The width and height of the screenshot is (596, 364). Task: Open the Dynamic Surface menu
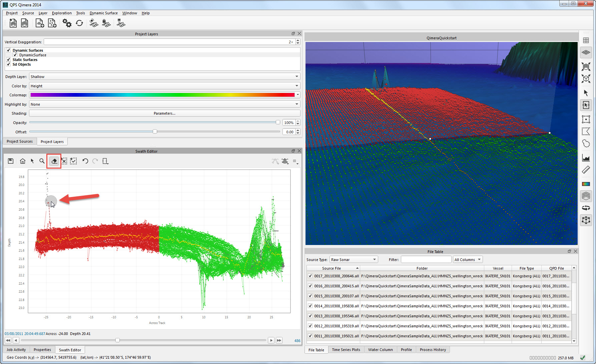click(x=103, y=13)
